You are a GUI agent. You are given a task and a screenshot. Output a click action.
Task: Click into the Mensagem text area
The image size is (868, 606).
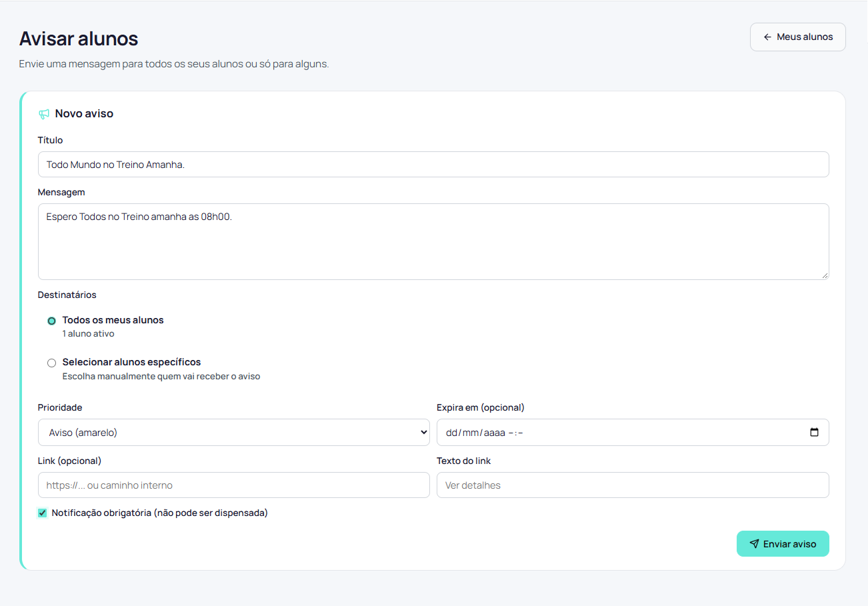pyautogui.click(x=433, y=241)
